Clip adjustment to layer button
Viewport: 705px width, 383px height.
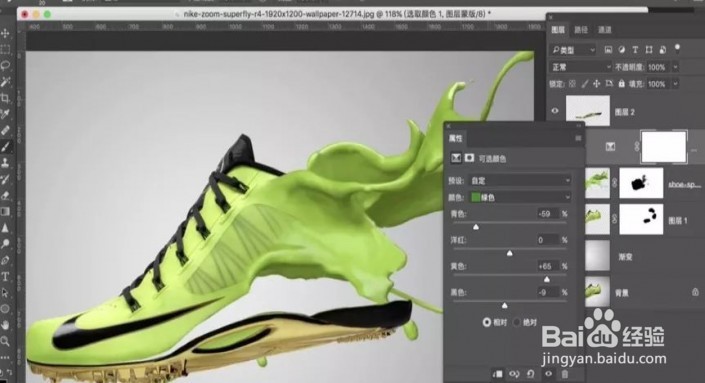pos(498,374)
